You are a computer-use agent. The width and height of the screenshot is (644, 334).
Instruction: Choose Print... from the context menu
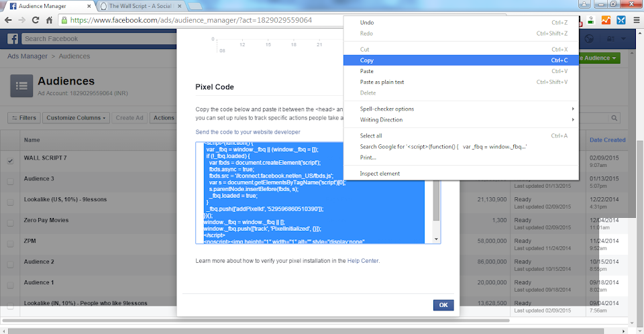click(461, 158)
